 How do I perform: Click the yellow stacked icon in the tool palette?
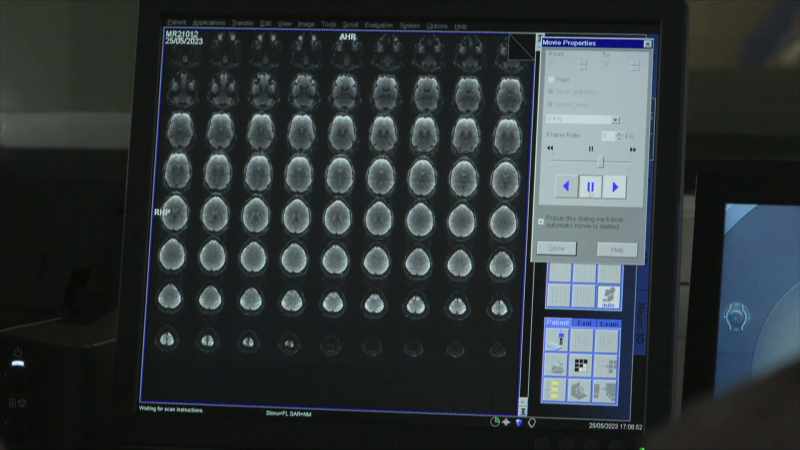[x=555, y=390]
